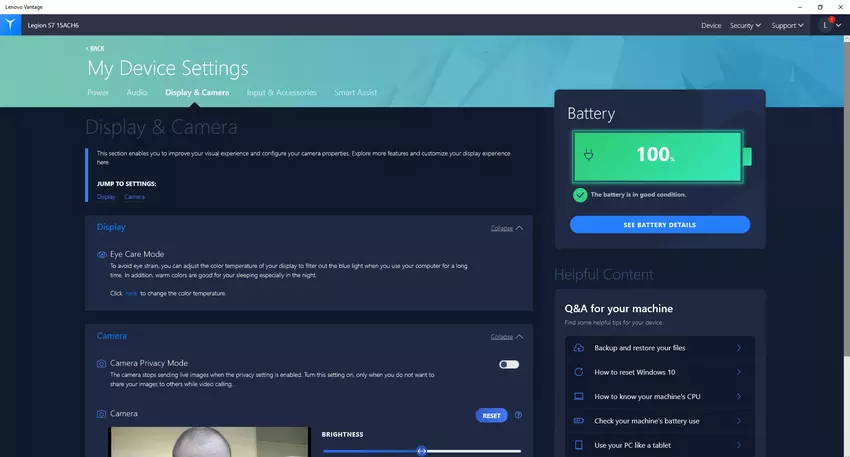
Task: Open the user profile avatar icon
Action: (x=826, y=25)
